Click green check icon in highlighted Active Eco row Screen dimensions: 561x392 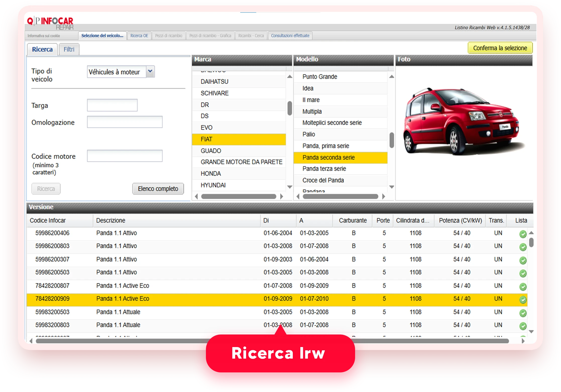(523, 300)
